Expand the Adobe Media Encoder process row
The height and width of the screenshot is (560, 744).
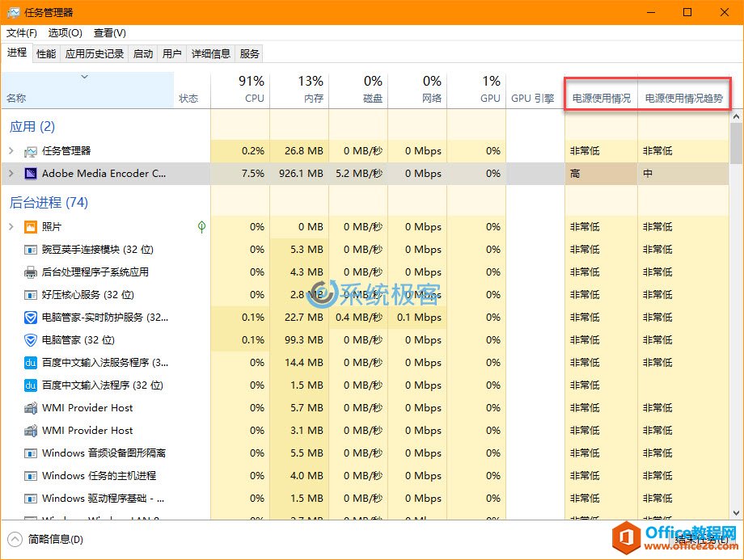pos(11,174)
